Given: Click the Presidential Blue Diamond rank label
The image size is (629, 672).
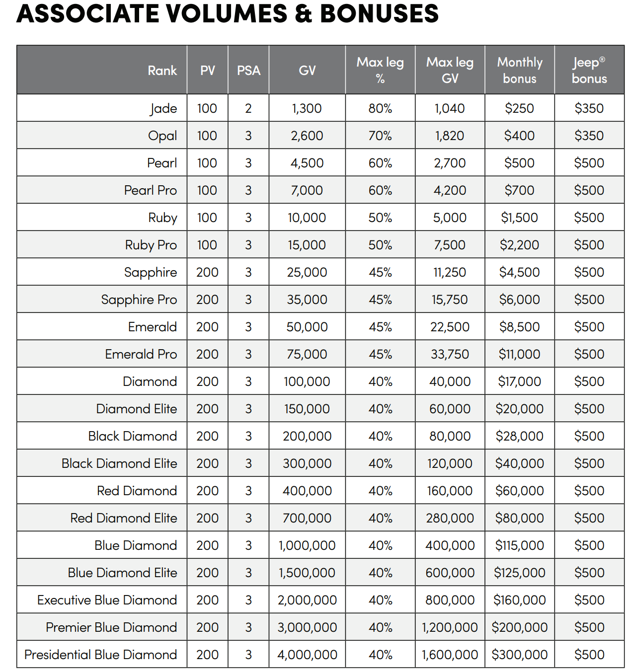Looking at the screenshot, I should [x=101, y=655].
